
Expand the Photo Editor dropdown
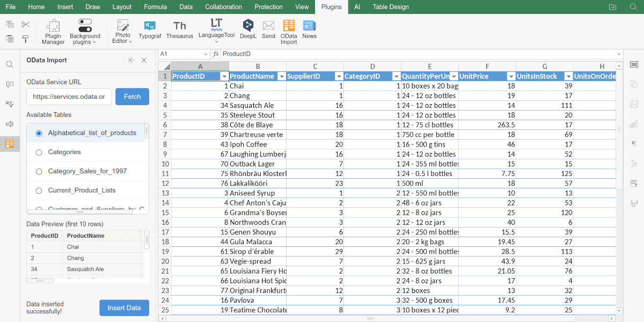pyautogui.click(x=123, y=31)
